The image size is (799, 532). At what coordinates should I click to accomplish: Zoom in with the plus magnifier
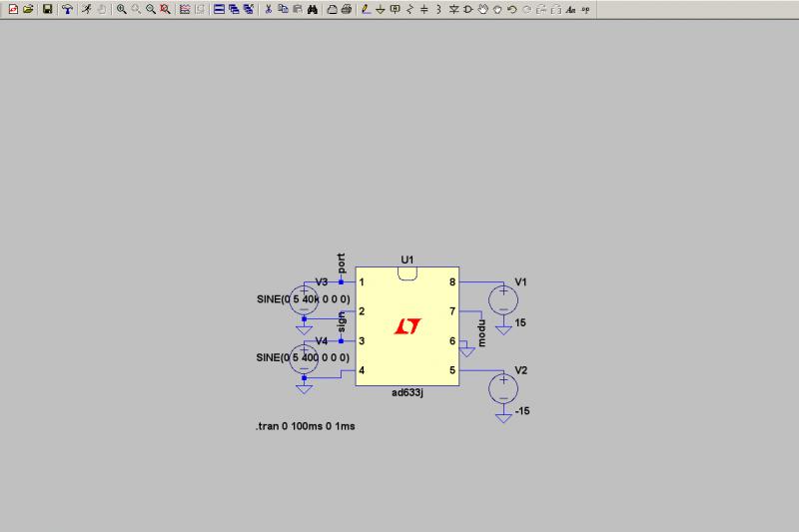(121, 9)
